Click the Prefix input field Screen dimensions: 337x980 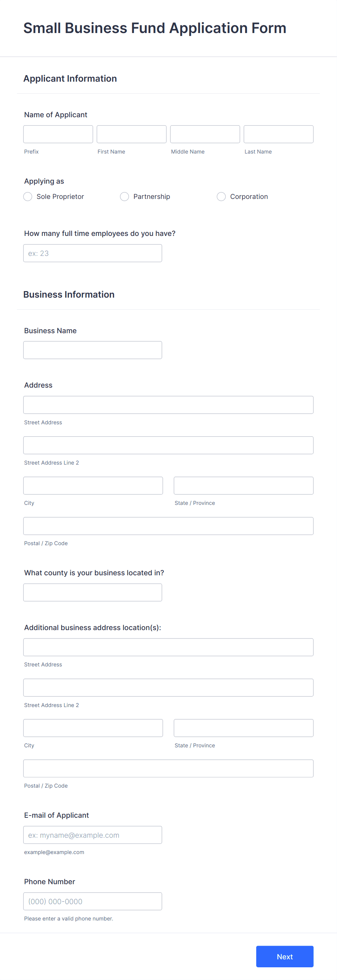(x=58, y=134)
